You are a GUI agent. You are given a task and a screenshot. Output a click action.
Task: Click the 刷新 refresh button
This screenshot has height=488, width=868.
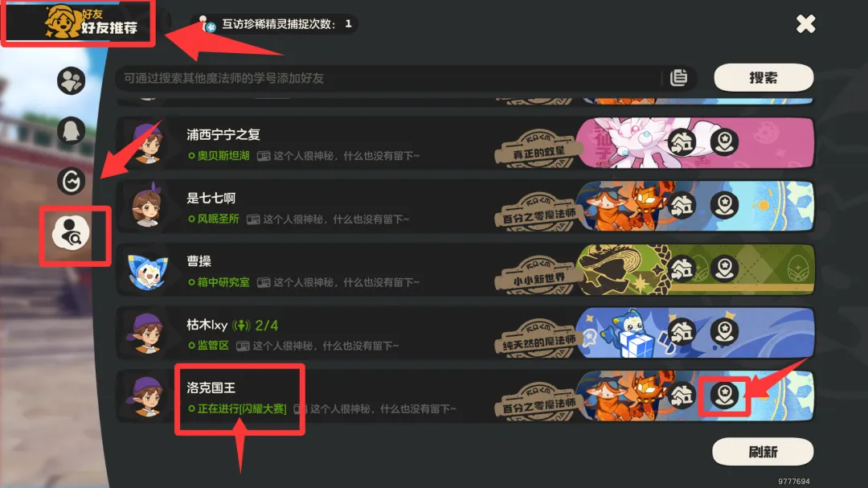[x=763, y=452]
